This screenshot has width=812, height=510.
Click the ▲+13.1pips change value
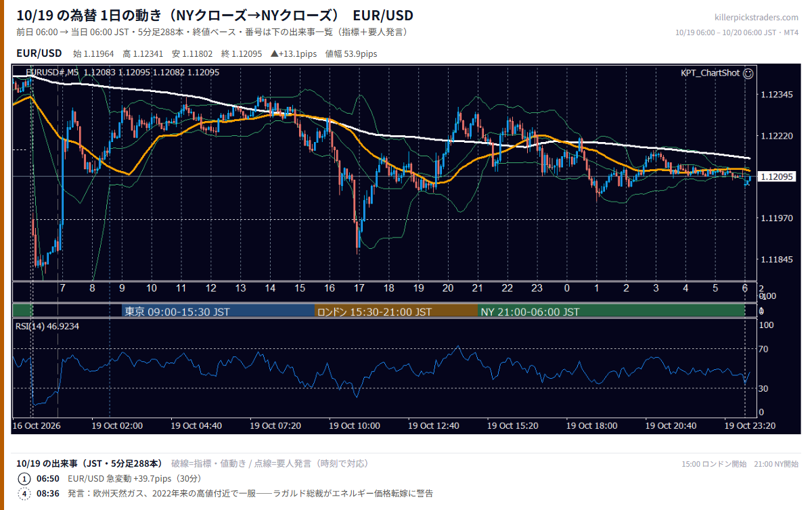coord(294,53)
